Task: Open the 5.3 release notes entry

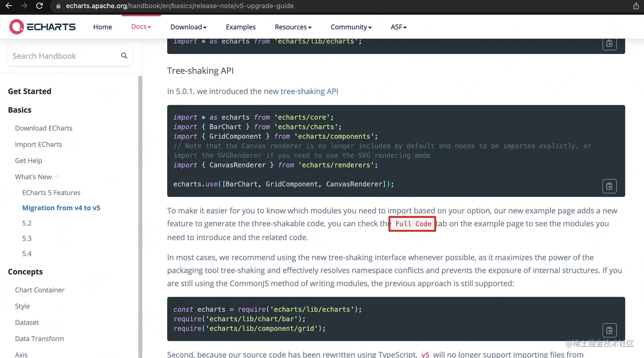Action: pos(27,239)
